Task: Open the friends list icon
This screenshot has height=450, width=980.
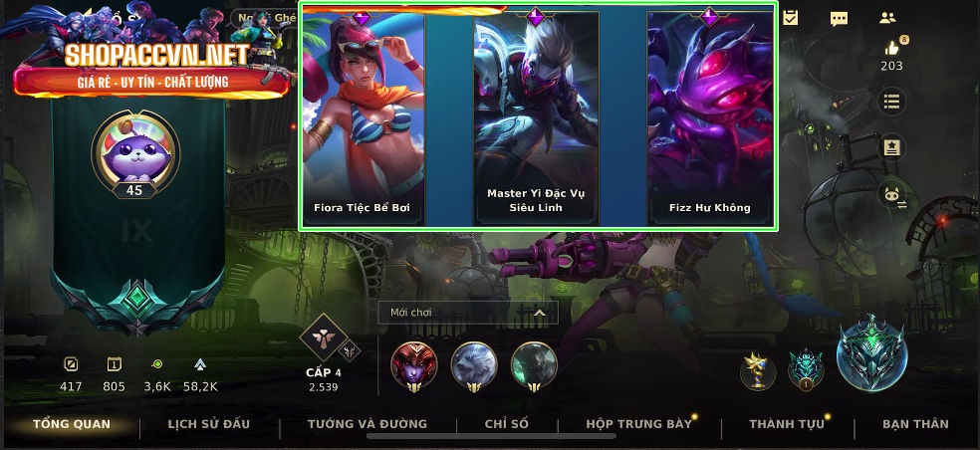Action: pos(887,18)
